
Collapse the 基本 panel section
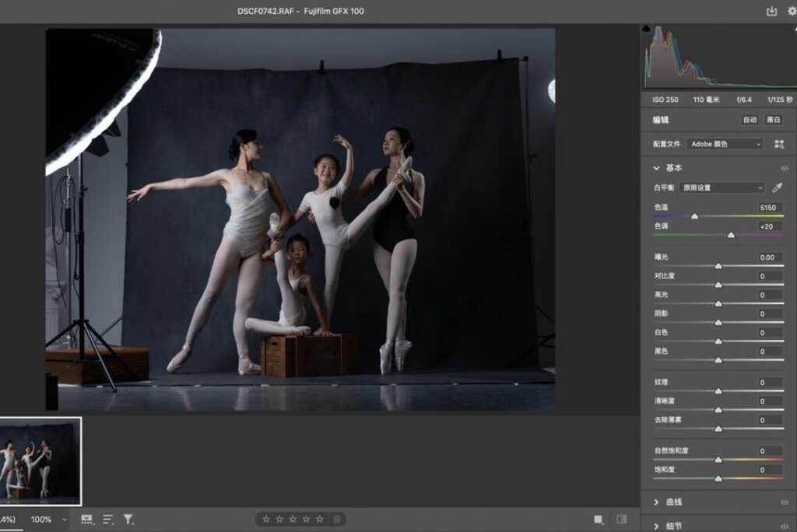point(657,168)
